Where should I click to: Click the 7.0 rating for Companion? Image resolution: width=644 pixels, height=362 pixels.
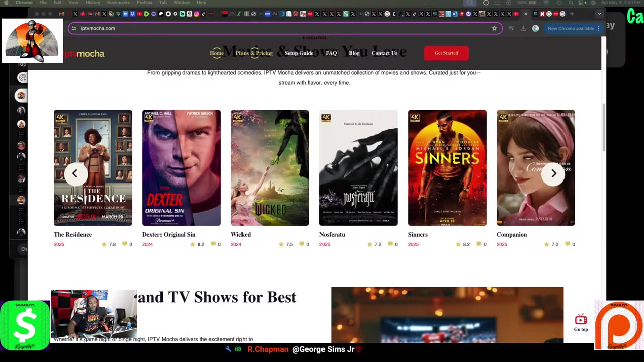(555, 244)
